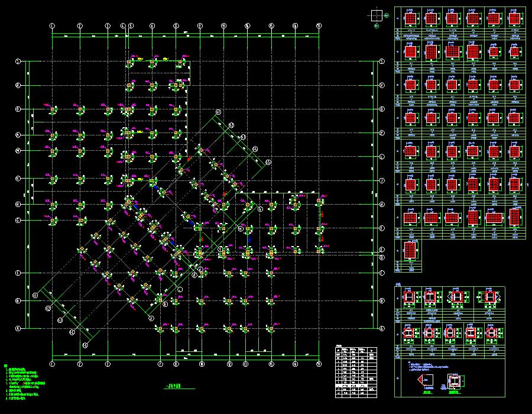Select the drawing title text under the plan
Screen dimensions: 532x414
click(x=171, y=387)
